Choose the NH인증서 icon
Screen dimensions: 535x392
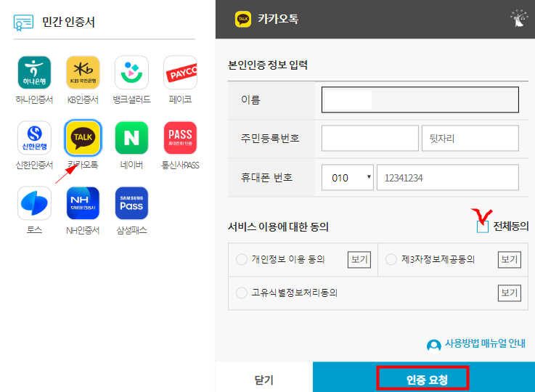click(83, 203)
